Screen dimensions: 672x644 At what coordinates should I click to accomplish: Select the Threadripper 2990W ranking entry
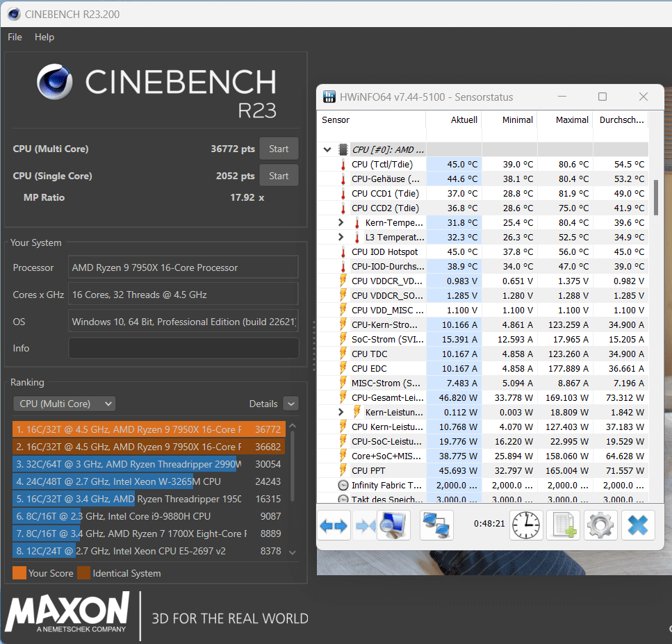(149, 464)
